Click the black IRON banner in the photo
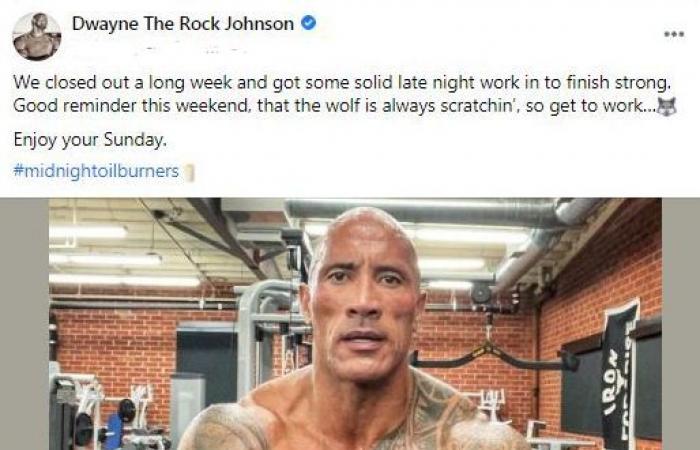700x450 pixels. coord(620,373)
